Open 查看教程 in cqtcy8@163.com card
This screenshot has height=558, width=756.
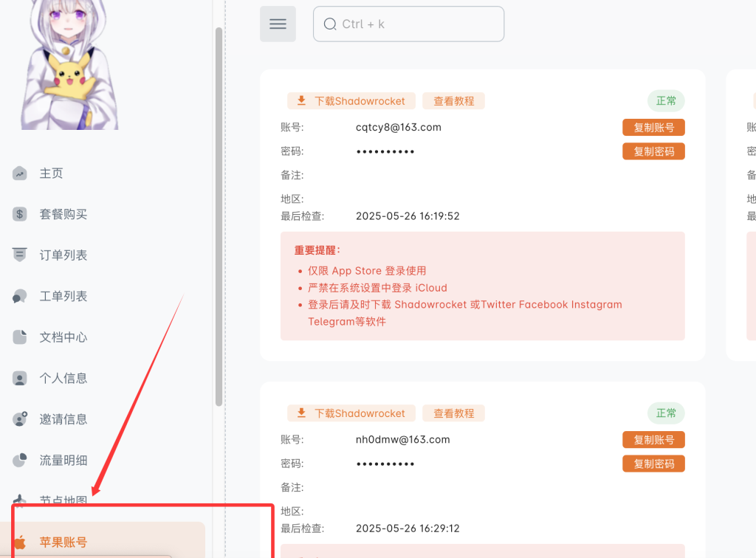pos(454,101)
